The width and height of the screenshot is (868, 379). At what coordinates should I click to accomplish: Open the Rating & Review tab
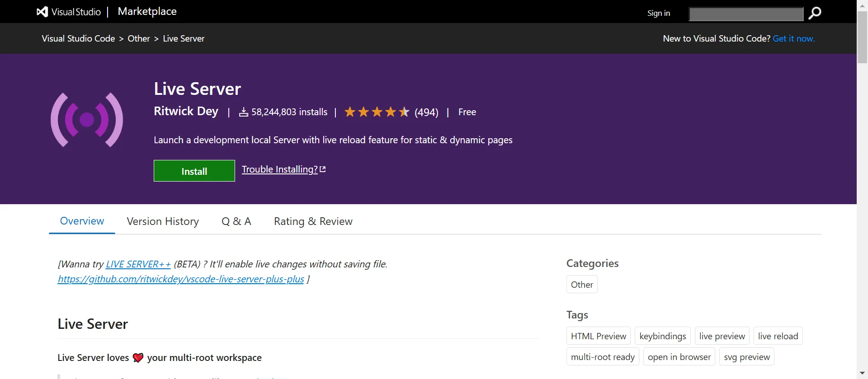pos(313,221)
